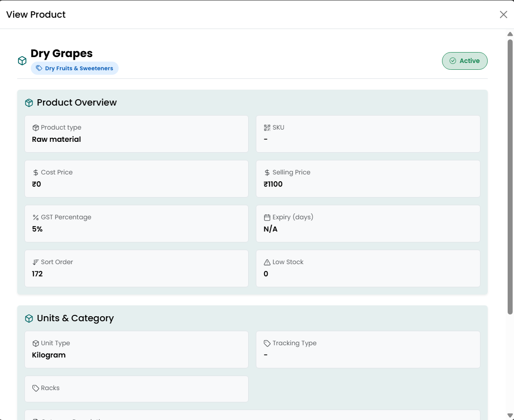
Task: Click the Expiry calendar icon
Action: click(x=267, y=217)
